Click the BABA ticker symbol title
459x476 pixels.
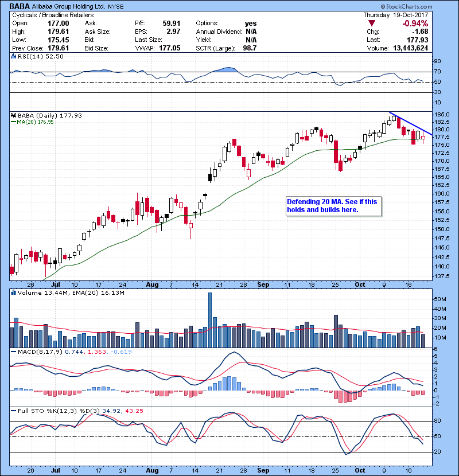pos(20,6)
